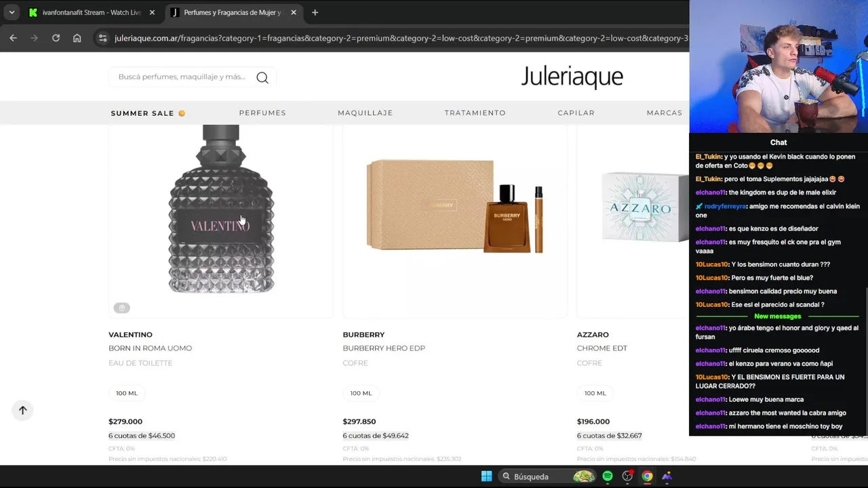Click the New messages divider in chat

(778, 317)
